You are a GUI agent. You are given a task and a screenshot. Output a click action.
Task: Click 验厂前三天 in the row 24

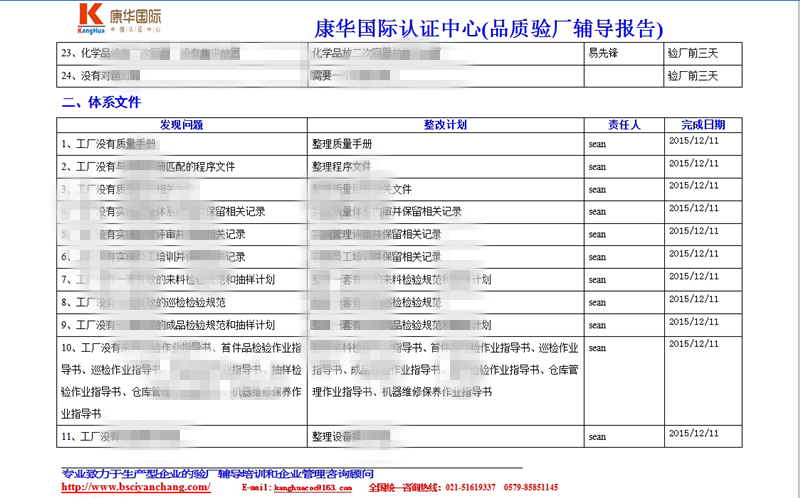click(693, 76)
